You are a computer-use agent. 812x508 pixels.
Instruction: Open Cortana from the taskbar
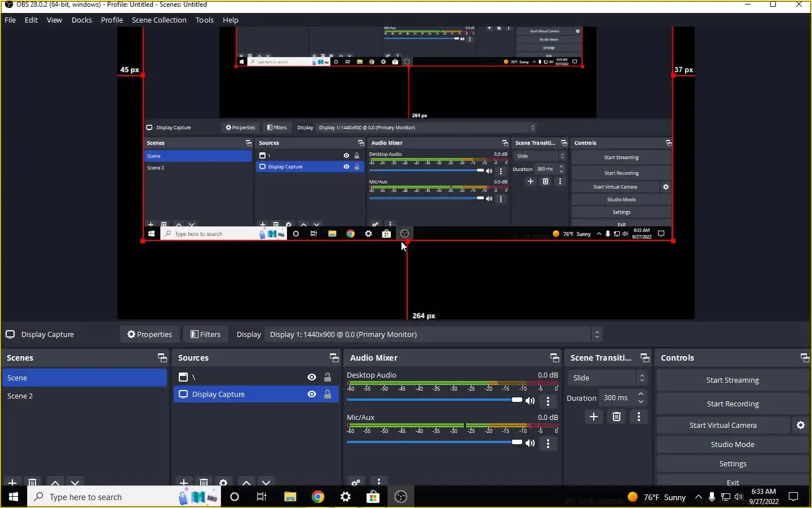coord(235,497)
